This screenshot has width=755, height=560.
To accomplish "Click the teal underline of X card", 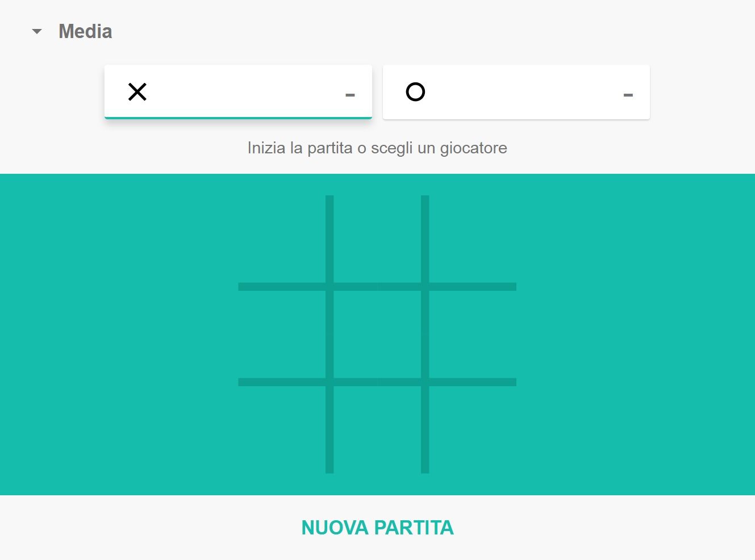I will pyautogui.click(x=238, y=118).
